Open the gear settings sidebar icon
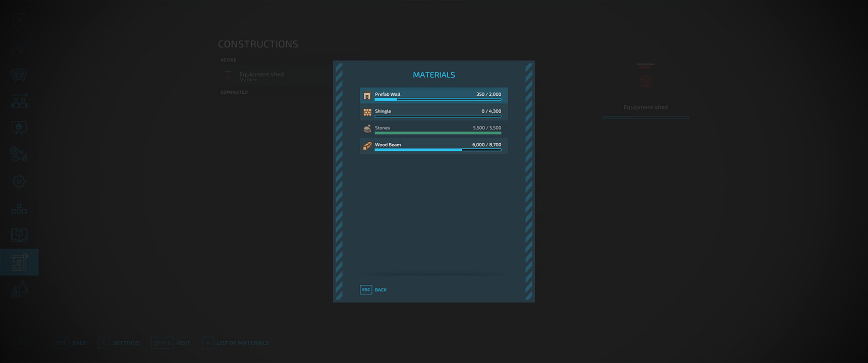This screenshot has width=868, height=363. 19,181
